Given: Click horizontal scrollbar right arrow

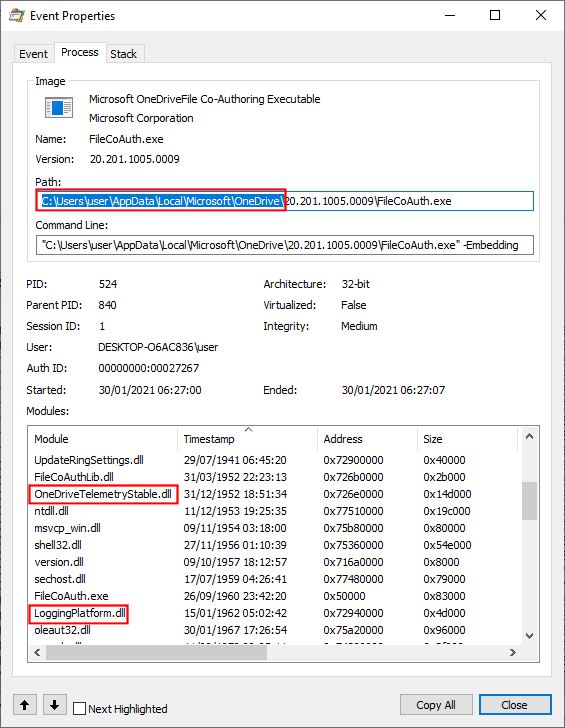Looking at the screenshot, I should 513,652.
